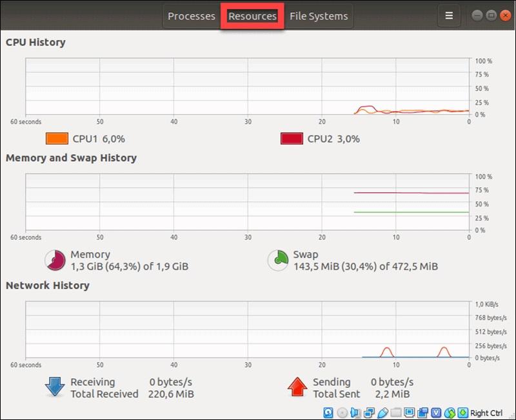
Task: Click the VirtualBox USB devices icon
Action: pyautogui.click(x=382, y=412)
